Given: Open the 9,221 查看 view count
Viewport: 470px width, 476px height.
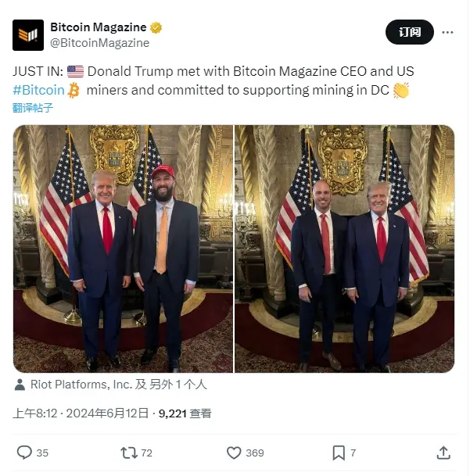Looking at the screenshot, I should click(x=185, y=413).
